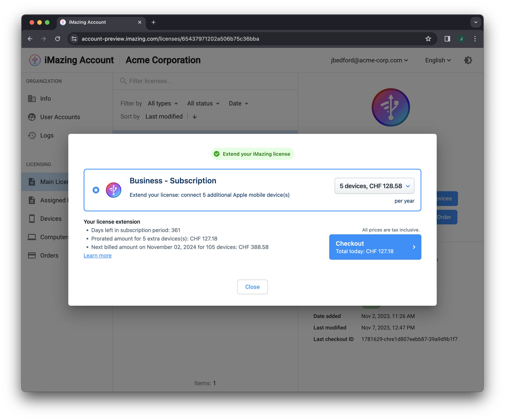Click the Last checkout ID value
This screenshot has height=420, width=505.
(409, 339)
